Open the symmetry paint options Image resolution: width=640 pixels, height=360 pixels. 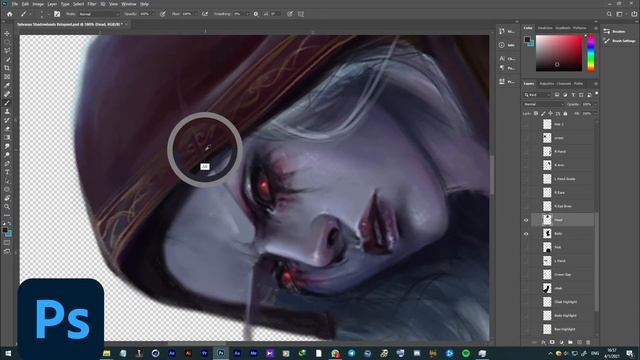(301, 14)
